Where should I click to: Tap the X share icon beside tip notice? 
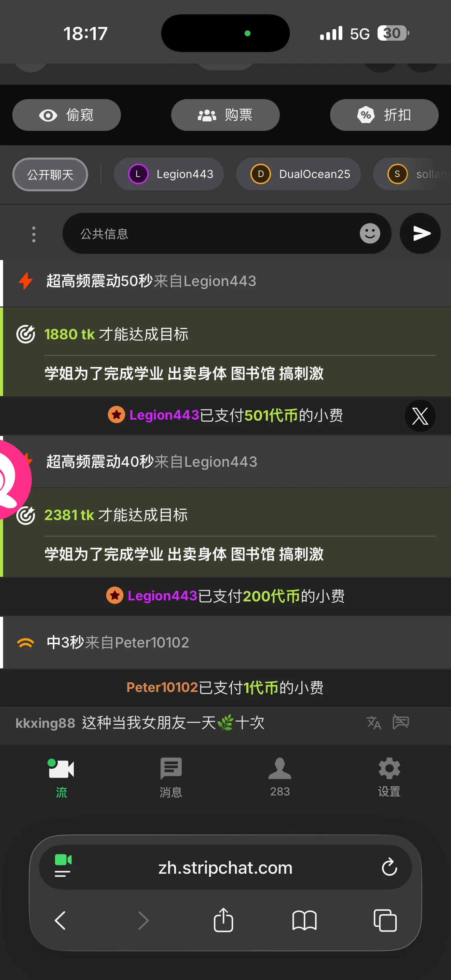pyautogui.click(x=420, y=416)
